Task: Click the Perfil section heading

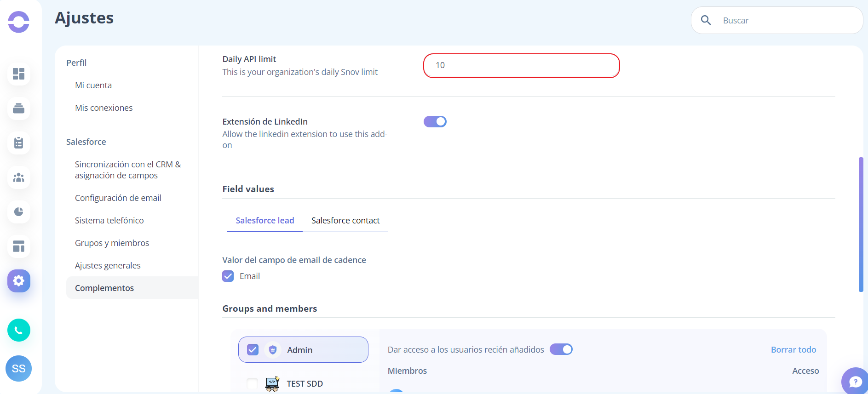Action: (76, 63)
